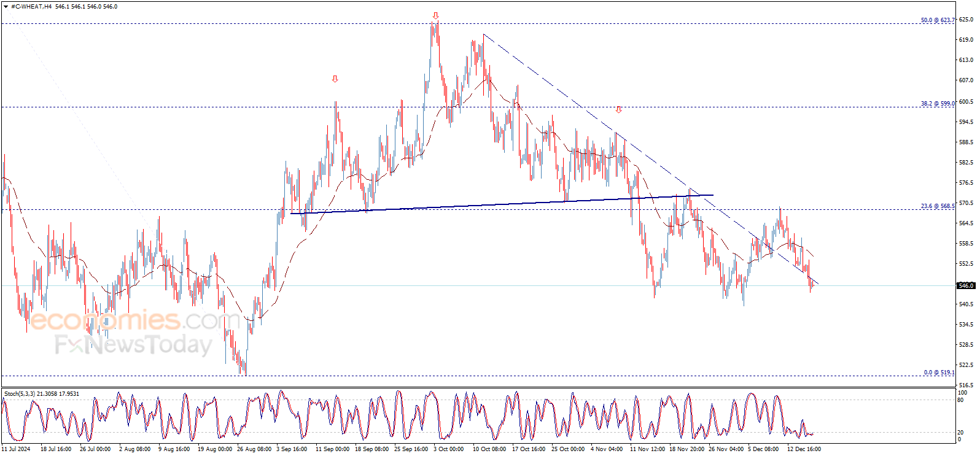Click price axis value 558.5
The image size is (980, 456).
[x=966, y=244]
